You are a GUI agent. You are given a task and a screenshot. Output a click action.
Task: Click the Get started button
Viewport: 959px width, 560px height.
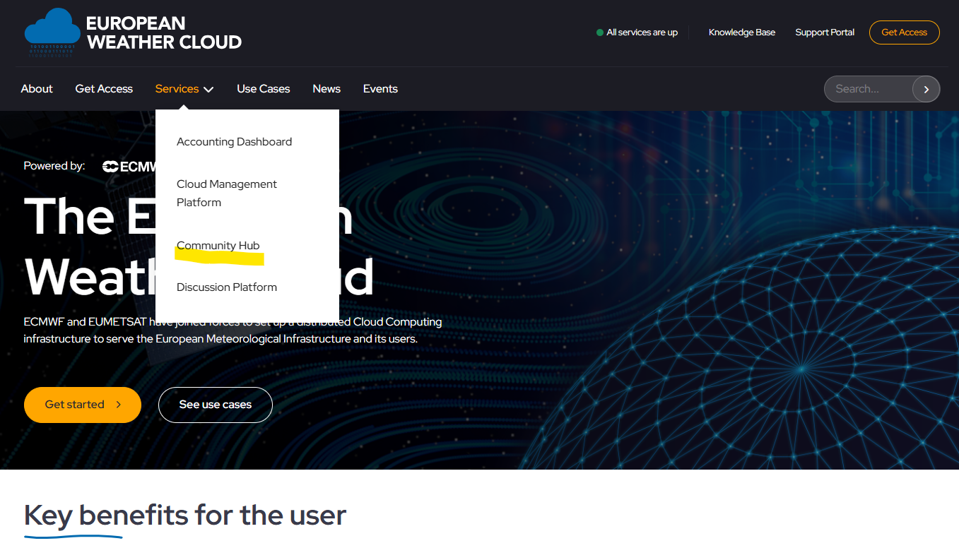[x=83, y=405]
